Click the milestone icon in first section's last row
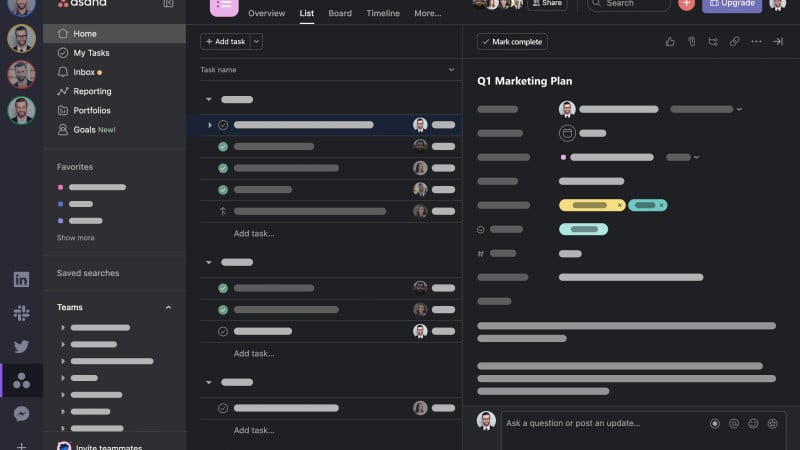The width and height of the screenshot is (800, 450). tap(223, 211)
